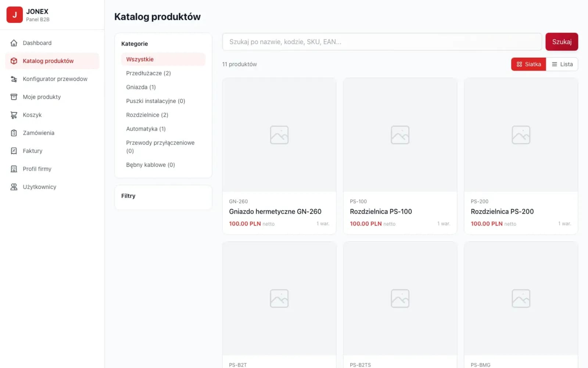
Task: Focus the product search input field
Action: coord(382,42)
